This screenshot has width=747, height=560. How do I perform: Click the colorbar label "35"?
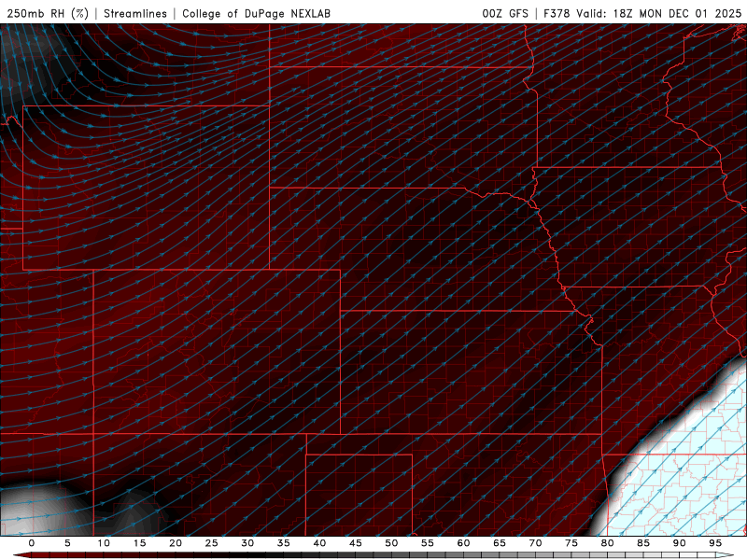[x=284, y=543]
